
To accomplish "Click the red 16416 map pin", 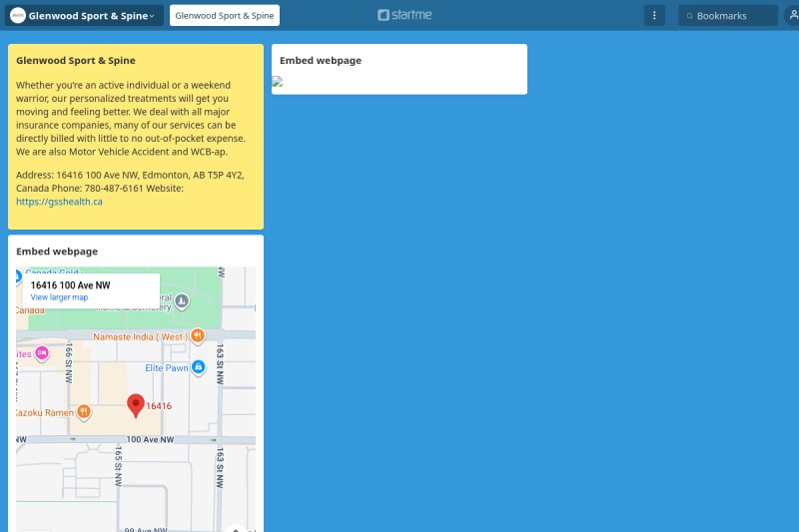I will click(136, 406).
